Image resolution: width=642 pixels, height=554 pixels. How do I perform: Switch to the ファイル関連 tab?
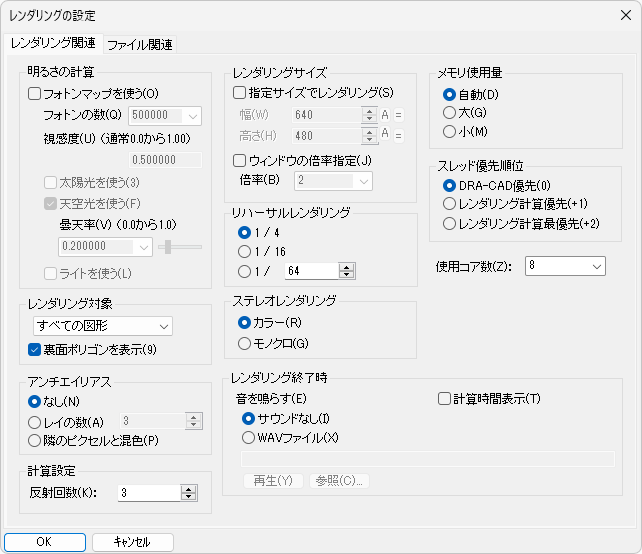pyautogui.click(x=139, y=44)
